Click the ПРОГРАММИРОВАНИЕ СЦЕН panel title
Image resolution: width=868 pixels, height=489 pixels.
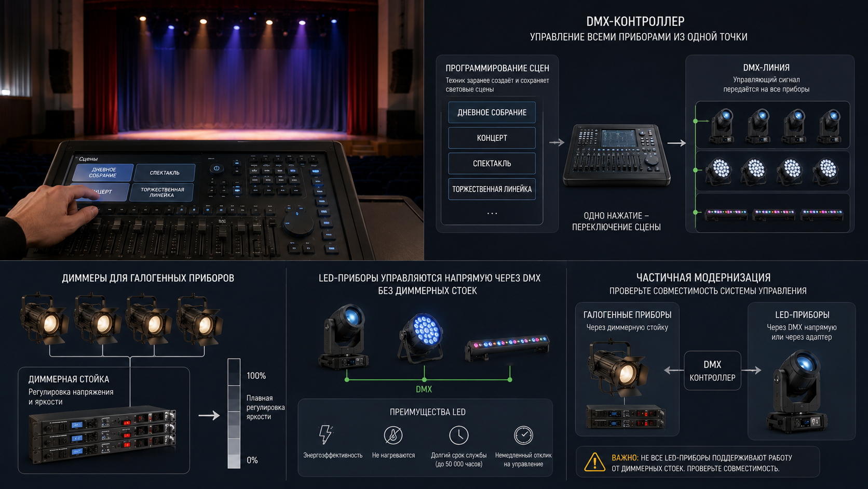497,68
